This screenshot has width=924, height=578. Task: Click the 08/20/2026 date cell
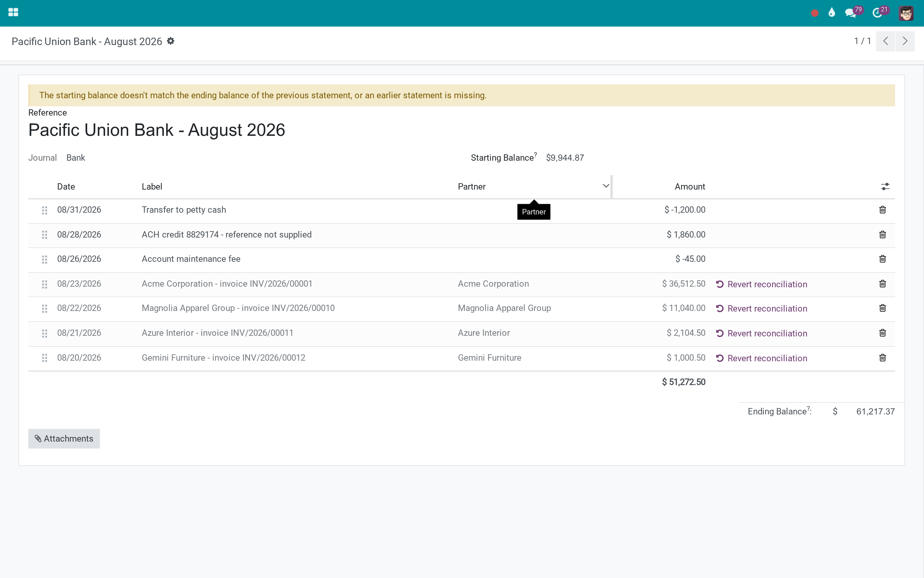click(79, 358)
